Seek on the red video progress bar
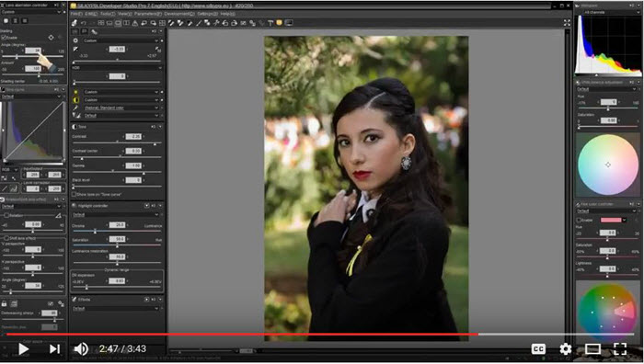 (x=242, y=335)
